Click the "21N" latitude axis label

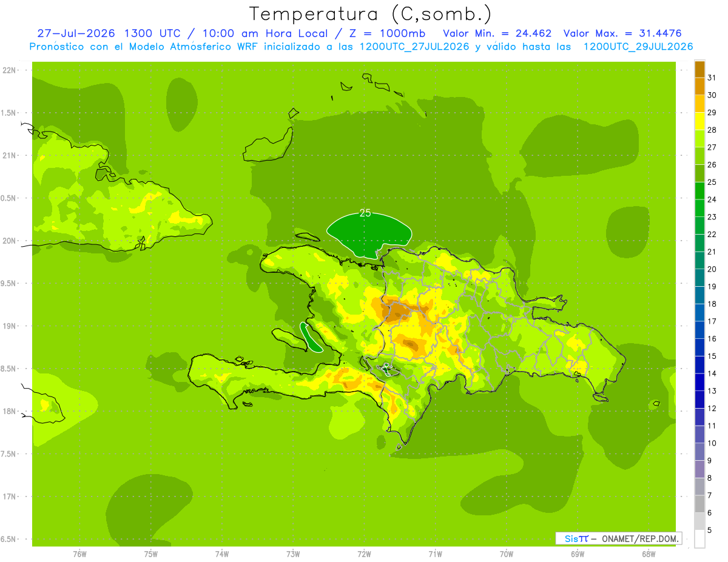(x=8, y=155)
